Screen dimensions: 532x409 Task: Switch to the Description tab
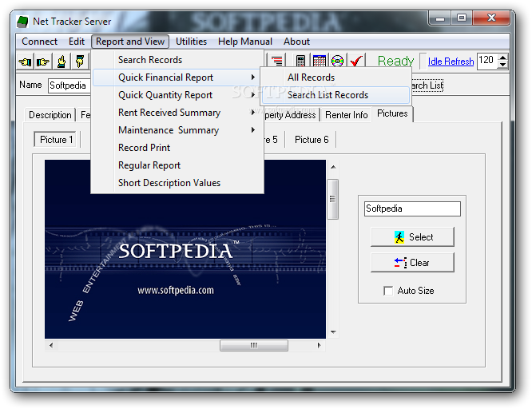[x=50, y=115]
